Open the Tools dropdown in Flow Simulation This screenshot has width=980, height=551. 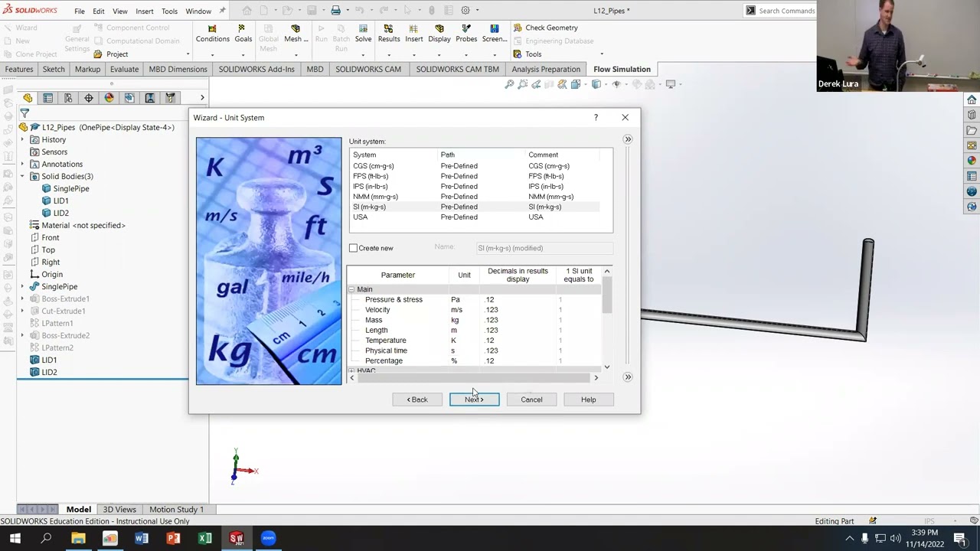(601, 54)
